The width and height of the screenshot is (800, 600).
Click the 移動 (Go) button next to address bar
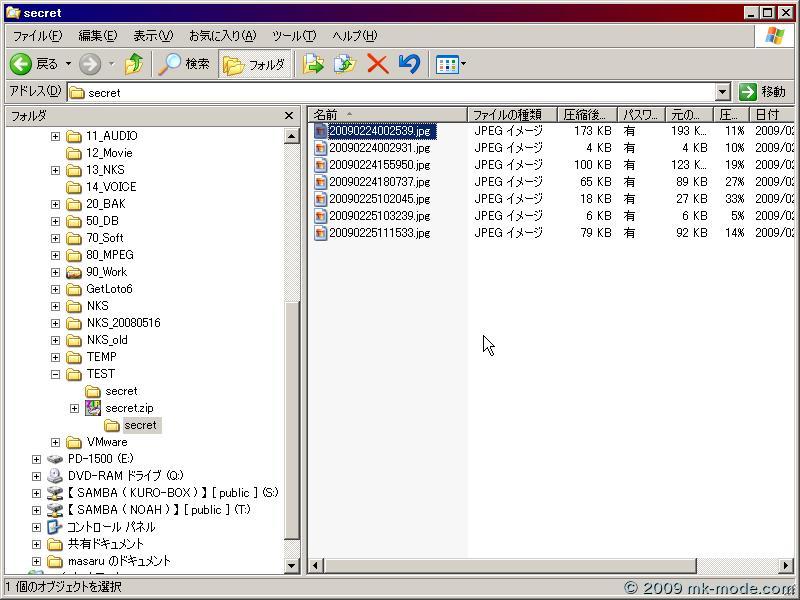click(x=768, y=91)
